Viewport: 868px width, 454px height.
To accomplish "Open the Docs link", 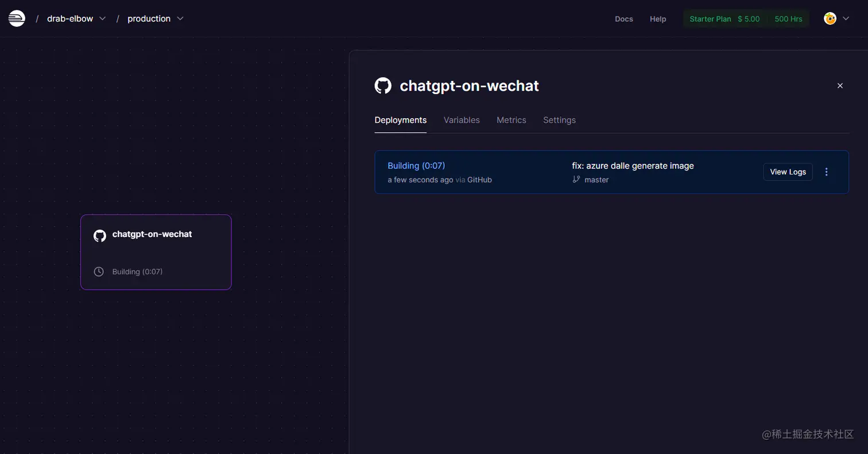I will (624, 19).
